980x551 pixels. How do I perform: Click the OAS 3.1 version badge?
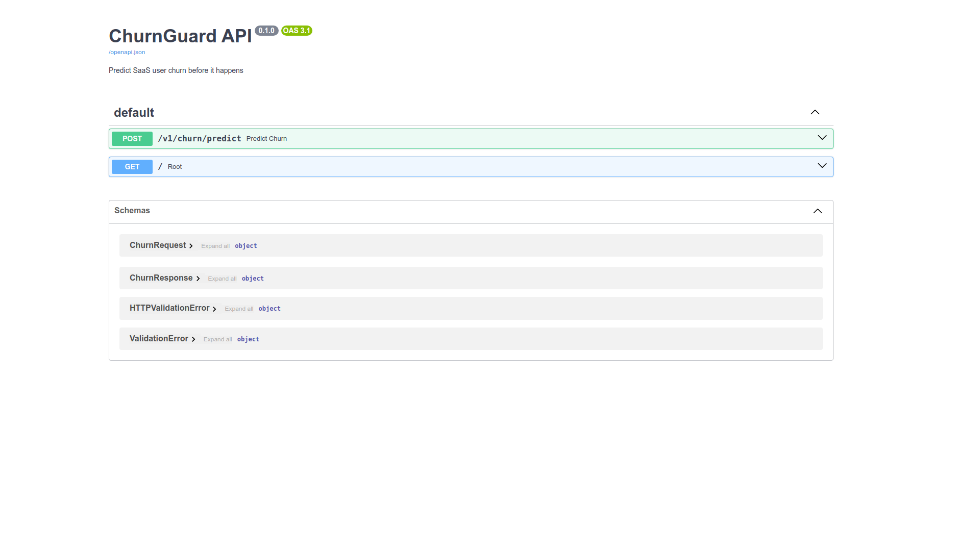coord(297,31)
